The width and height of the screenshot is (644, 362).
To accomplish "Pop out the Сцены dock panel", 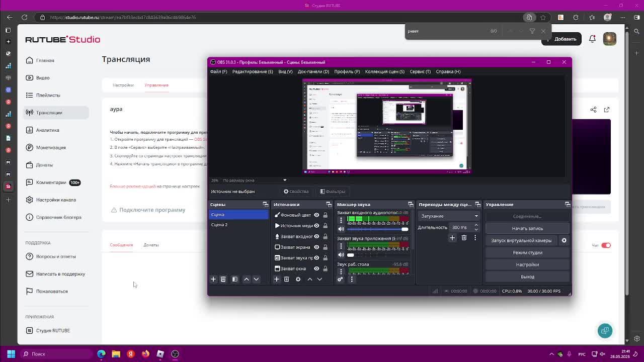I will [266, 205].
